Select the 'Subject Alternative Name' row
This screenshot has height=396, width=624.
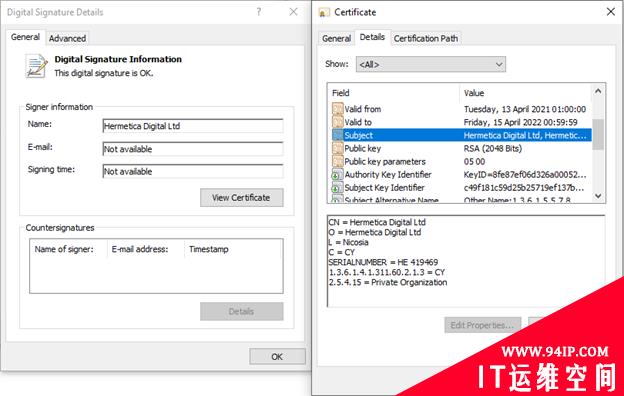tap(461, 199)
